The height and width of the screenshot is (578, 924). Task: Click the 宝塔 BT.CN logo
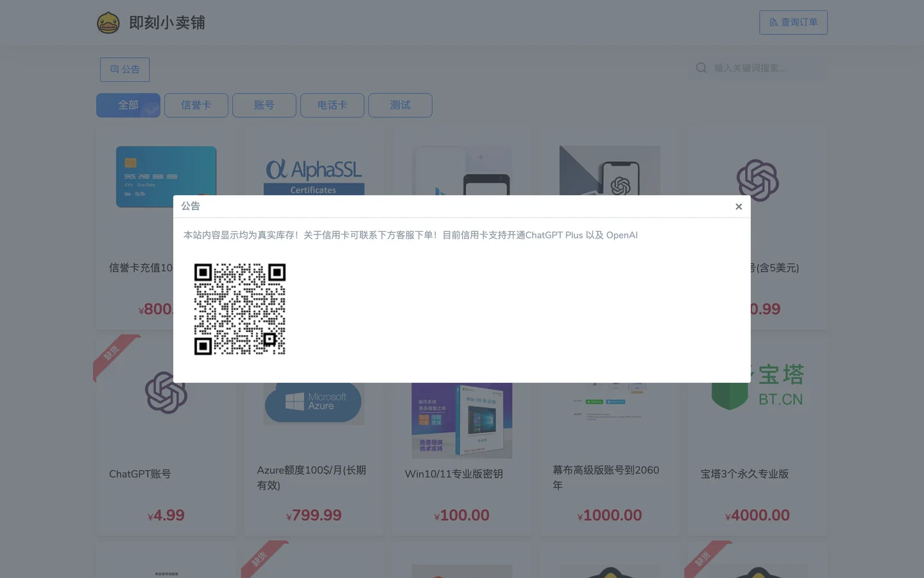coord(758,385)
